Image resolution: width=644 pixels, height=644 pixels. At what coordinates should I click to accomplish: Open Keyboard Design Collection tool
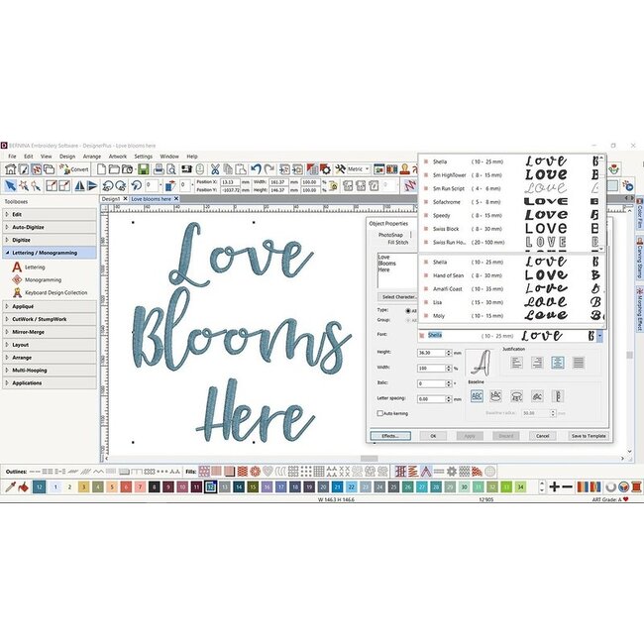pos(54,292)
